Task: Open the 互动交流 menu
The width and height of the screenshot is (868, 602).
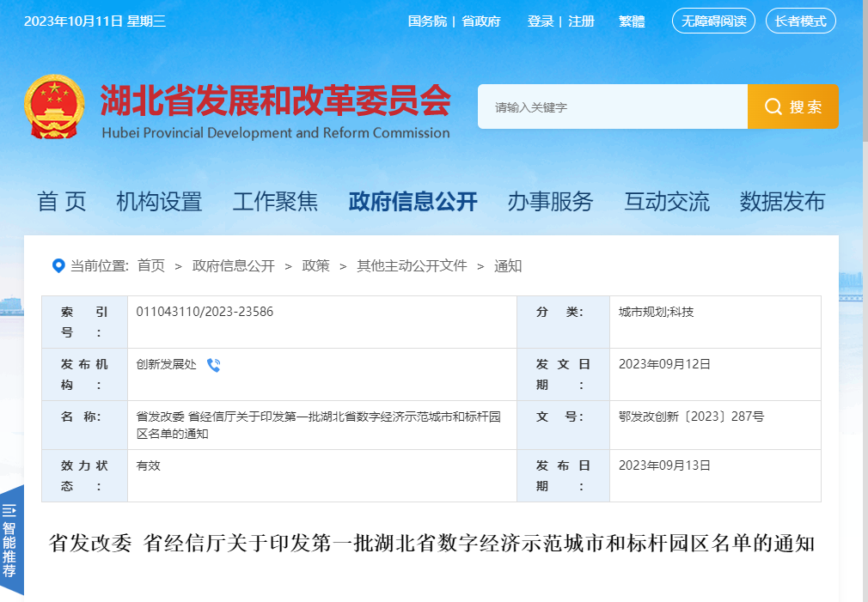Action: (667, 202)
